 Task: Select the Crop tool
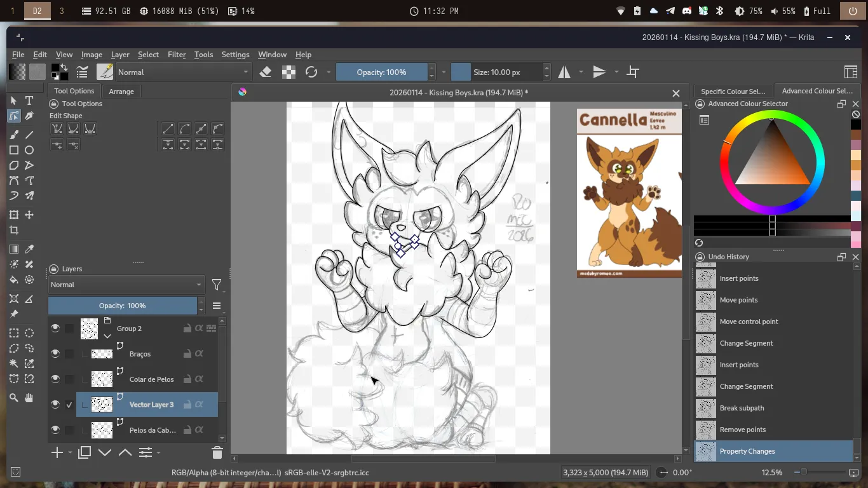point(14,230)
